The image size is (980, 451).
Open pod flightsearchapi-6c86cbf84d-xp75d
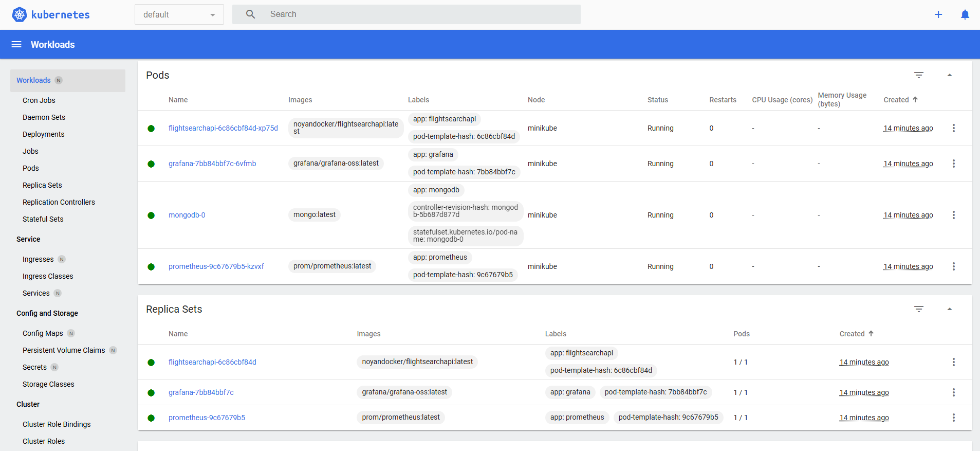[x=223, y=128]
